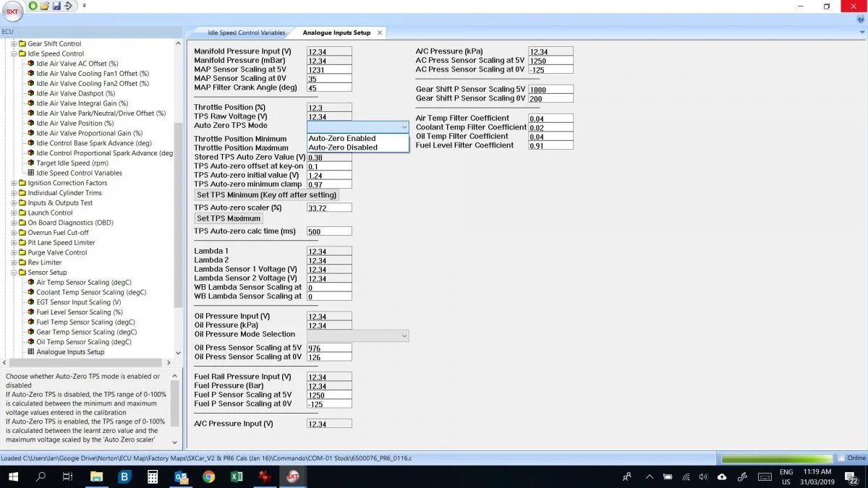Select Auto-Zero Disabled from the dropdown list
The width and height of the screenshot is (868, 488).
pos(343,147)
